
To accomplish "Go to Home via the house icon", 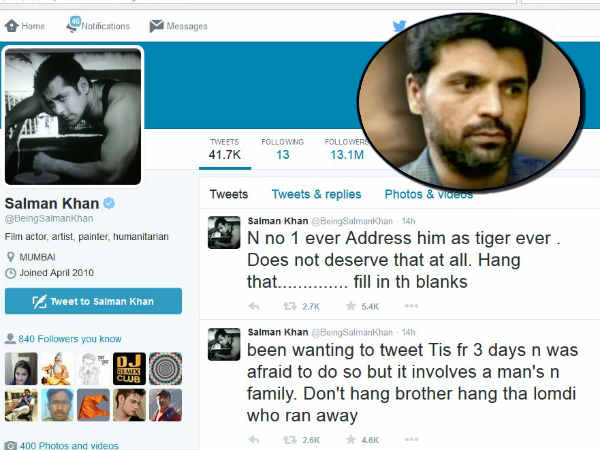I will click(x=12, y=26).
